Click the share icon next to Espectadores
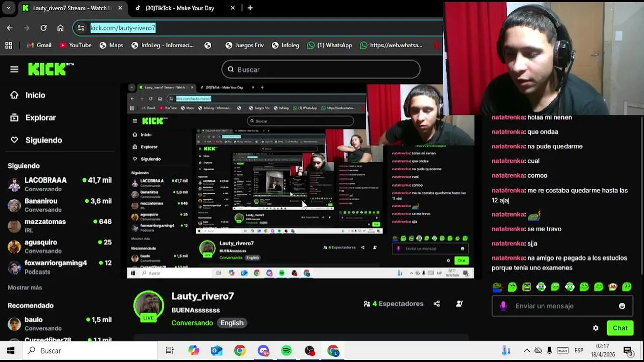644x362 pixels. pos(437,304)
